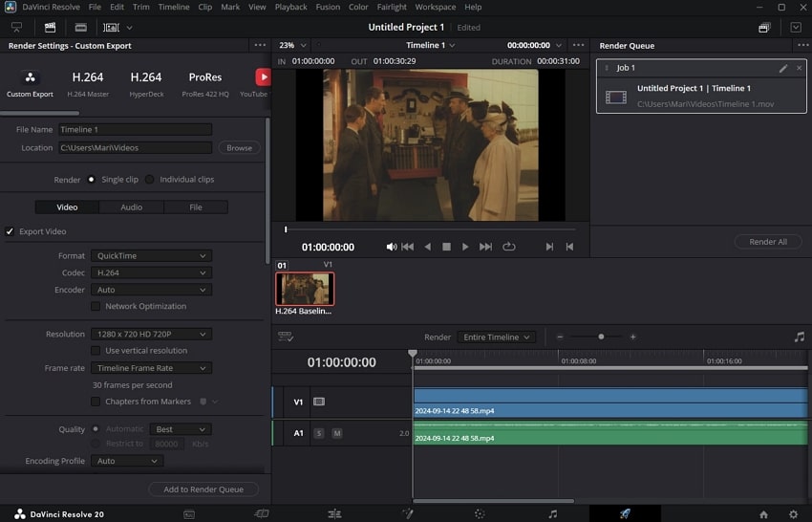
Task: Set the Mark In point icon
Action: [549, 247]
